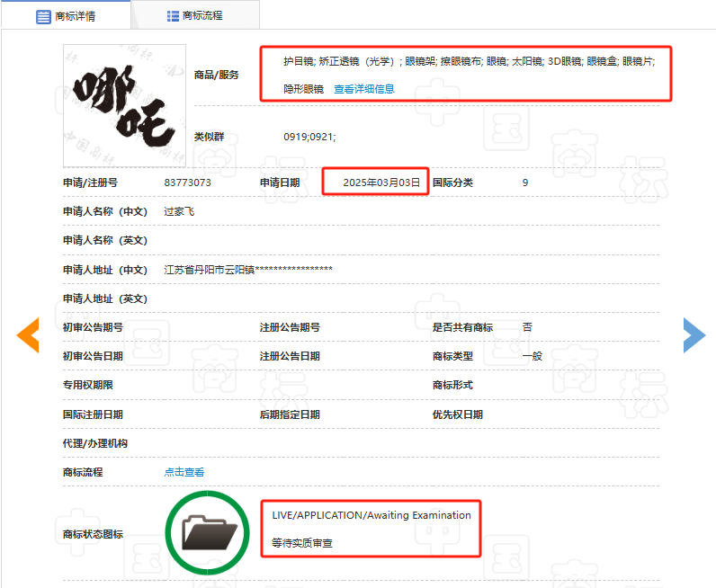Click the list icon on 商标详情 tab
Image resolution: width=716 pixels, height=588 pixels.
42,16
